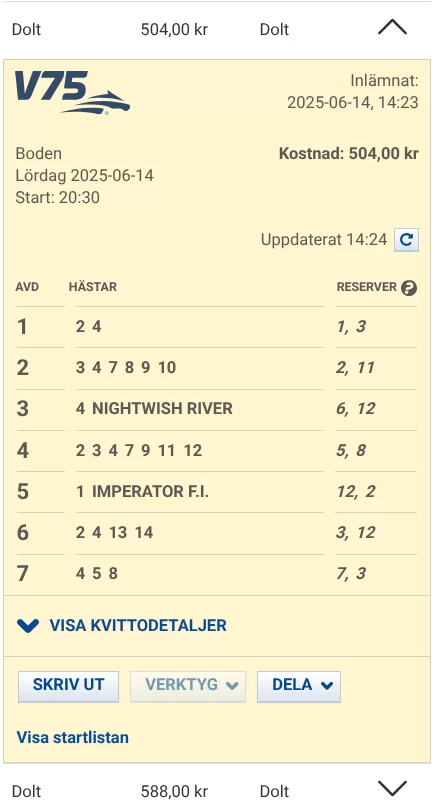Click the blue chevron before Visa kvittodetaljer
435x812 pixels.
point(28,626)
